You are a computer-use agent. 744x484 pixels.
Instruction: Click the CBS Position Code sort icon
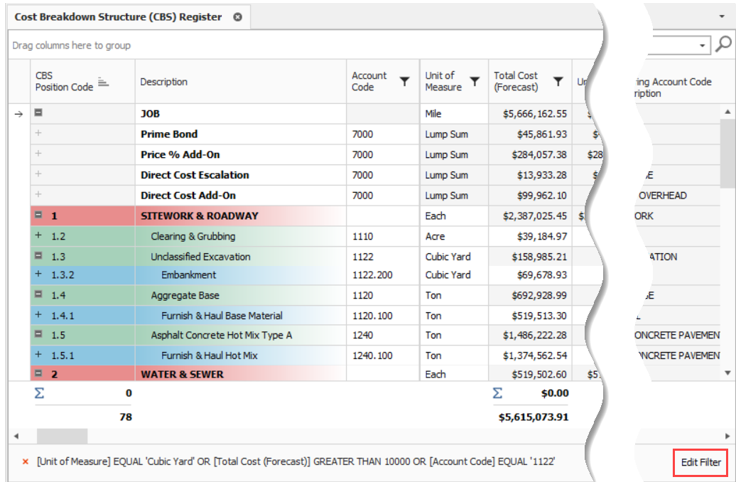click(x=104, y=82)
